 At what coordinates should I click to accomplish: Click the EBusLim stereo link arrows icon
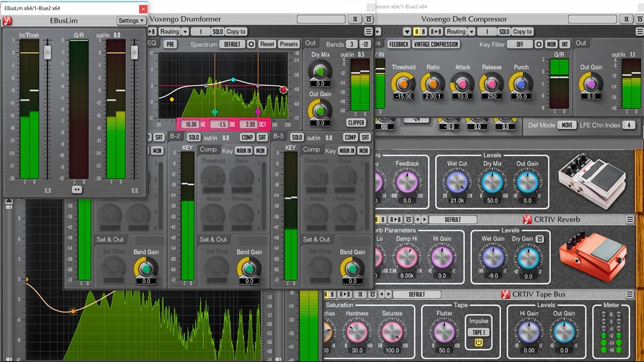77,190
